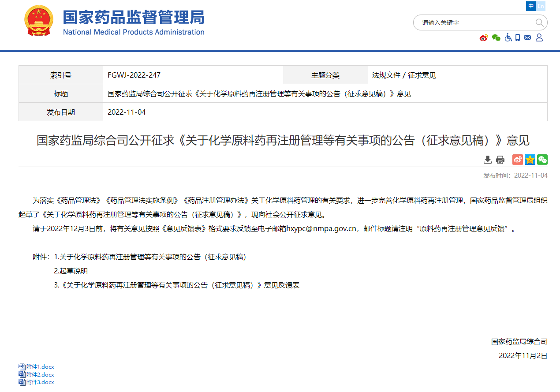
Task: Focus the 请输入关键字 search field
Action: tap(474, 22)
